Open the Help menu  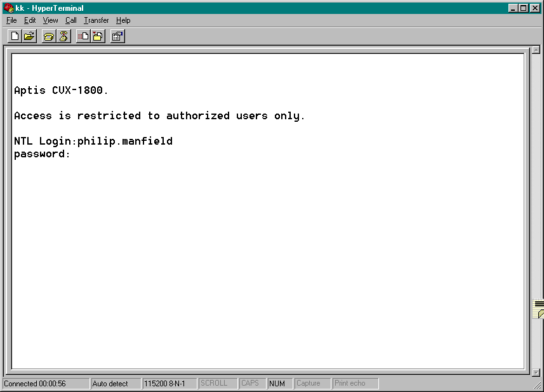123,20
